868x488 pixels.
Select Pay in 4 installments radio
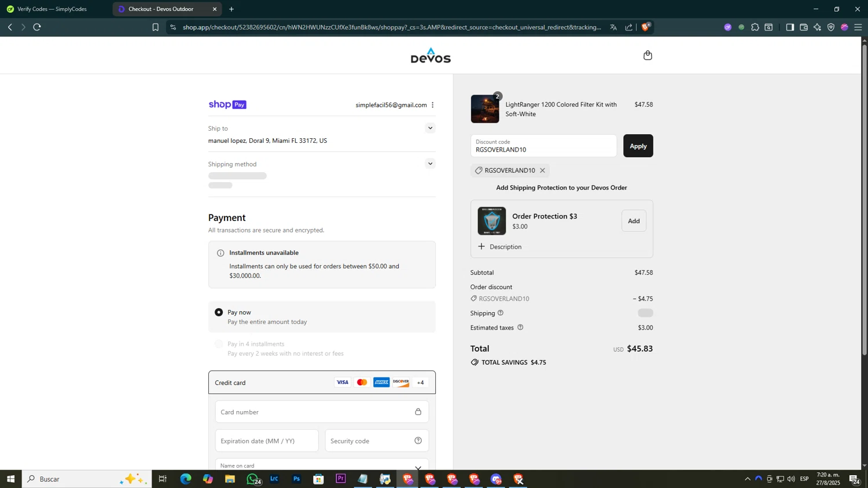(x=219, y=344)
